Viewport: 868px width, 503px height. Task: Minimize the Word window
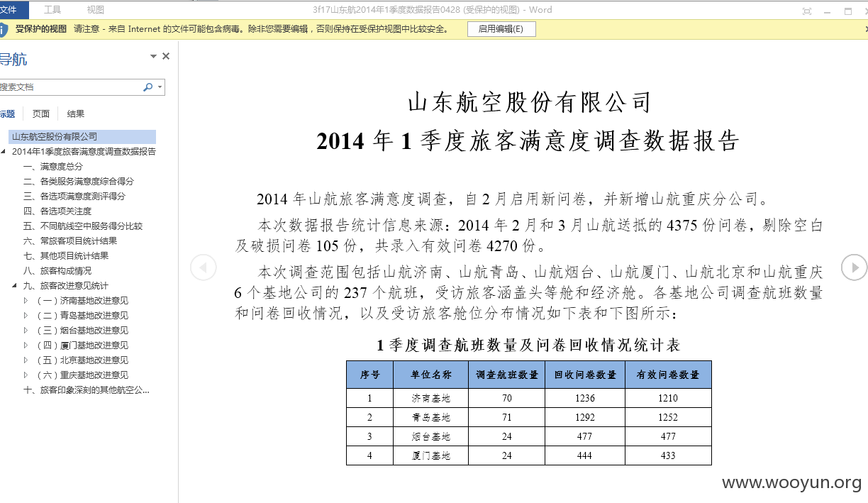[828, 11]
